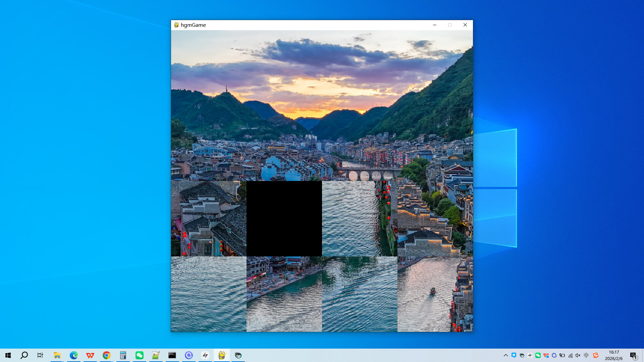644x362 pixels.
Task: Click the Windows Search button
Action: (23, 355)
